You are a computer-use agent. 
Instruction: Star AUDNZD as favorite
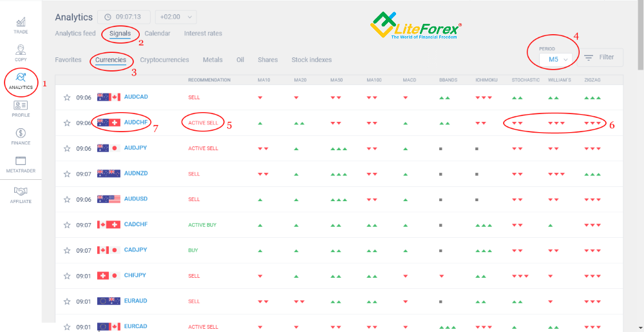(x=67, y=174)
